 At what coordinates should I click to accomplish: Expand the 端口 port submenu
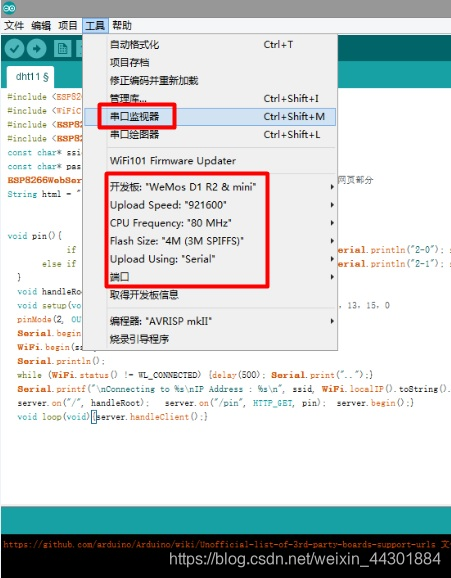pos(210,277)
